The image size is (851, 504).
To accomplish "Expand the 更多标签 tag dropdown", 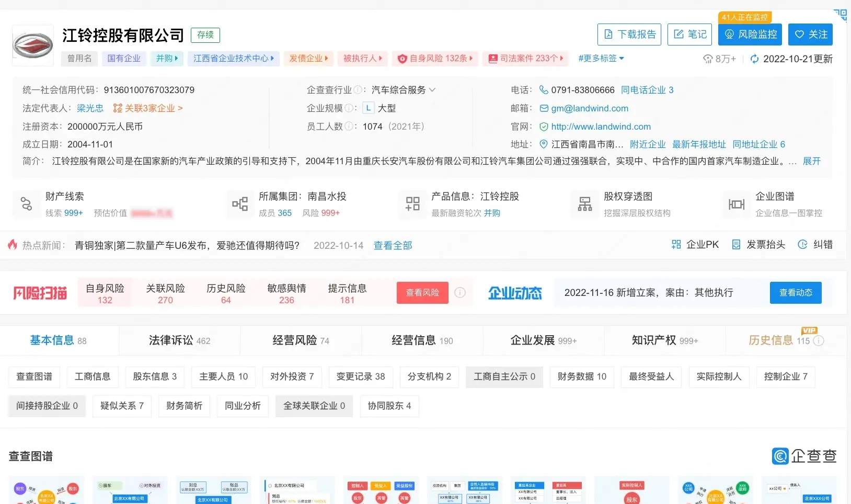I will tap(601, 59).
